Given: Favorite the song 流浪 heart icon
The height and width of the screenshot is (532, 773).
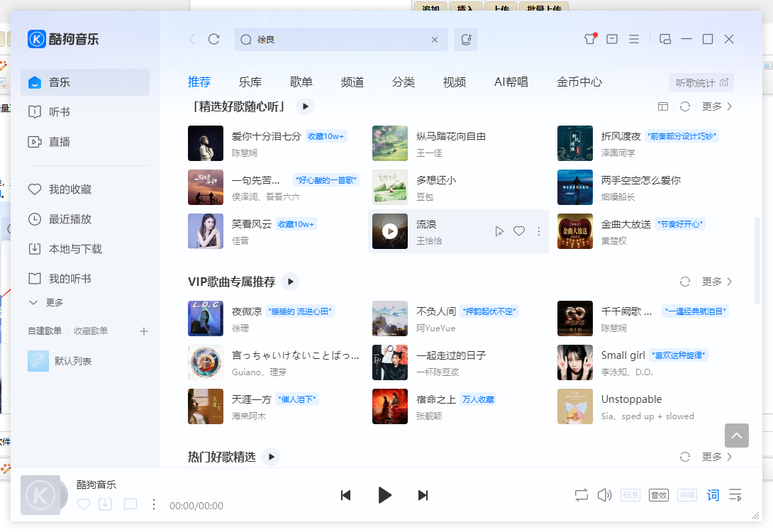Looking at the screenshot, I should click(x=519, y=231).
